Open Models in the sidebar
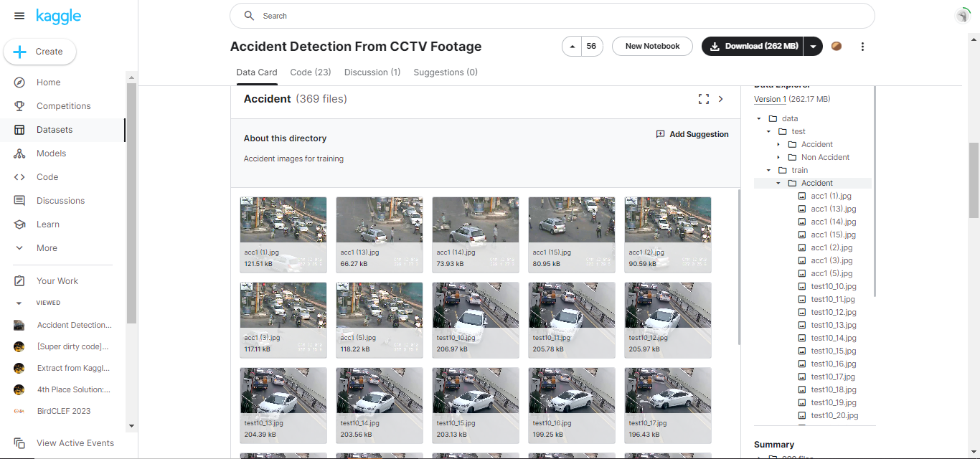The width and height of the screenshot is (980, 459). (51, 153)
